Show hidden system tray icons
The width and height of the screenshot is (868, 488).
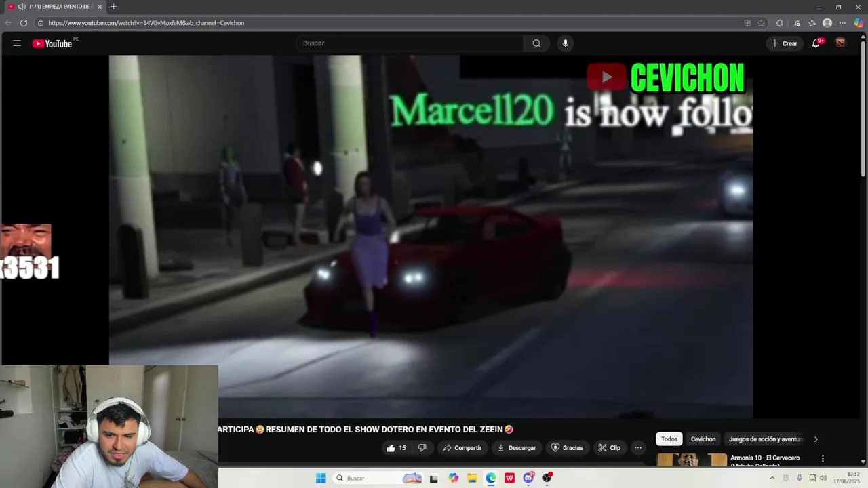point(772,478)
